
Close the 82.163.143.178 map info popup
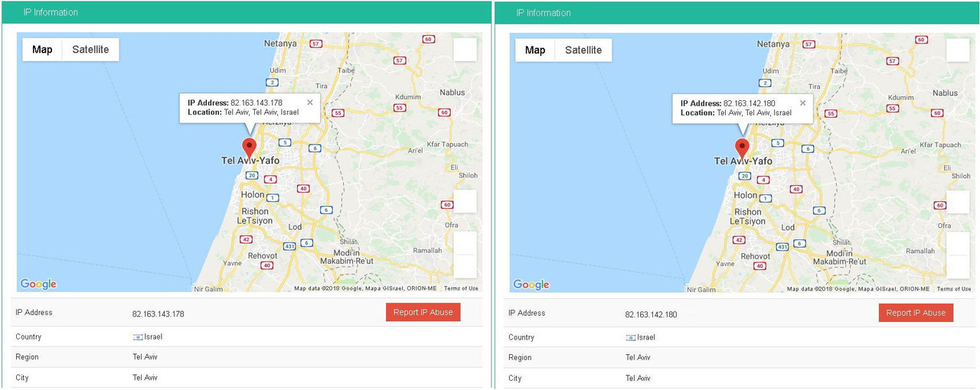click(x=310, y=102)
